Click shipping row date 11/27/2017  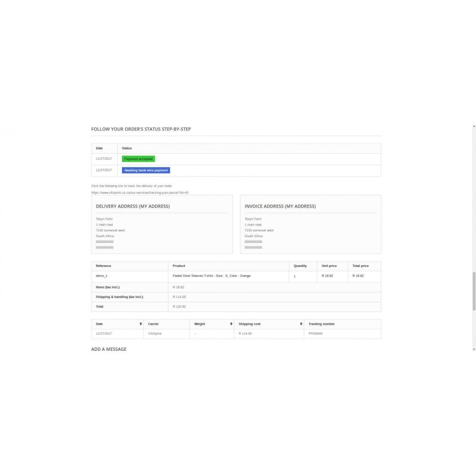(x=104, y=334)
